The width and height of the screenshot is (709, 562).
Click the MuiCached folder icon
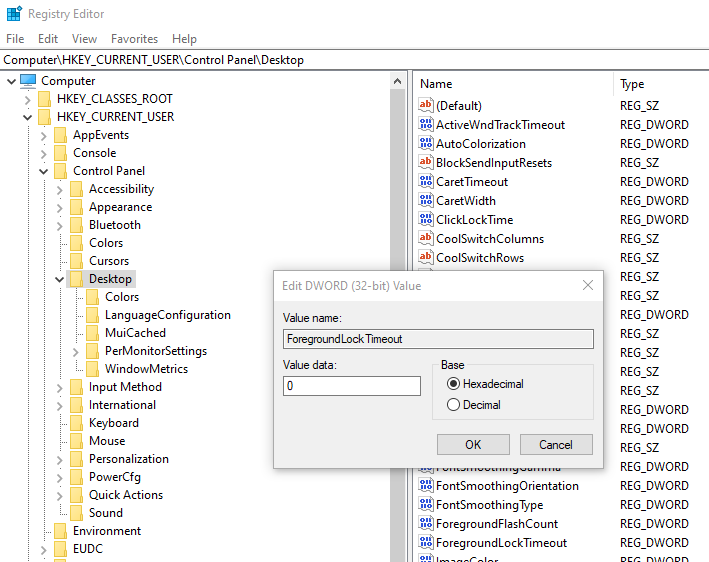(x=92, y=333)
